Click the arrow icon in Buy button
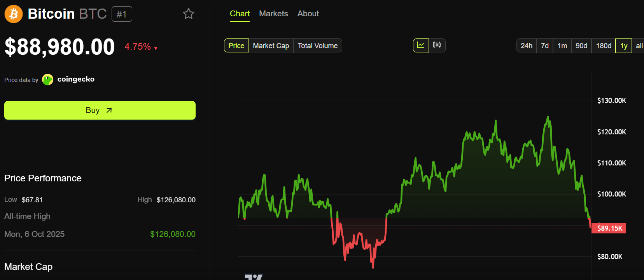The height and width of the screenshot is (280, 644). (109, 111)
